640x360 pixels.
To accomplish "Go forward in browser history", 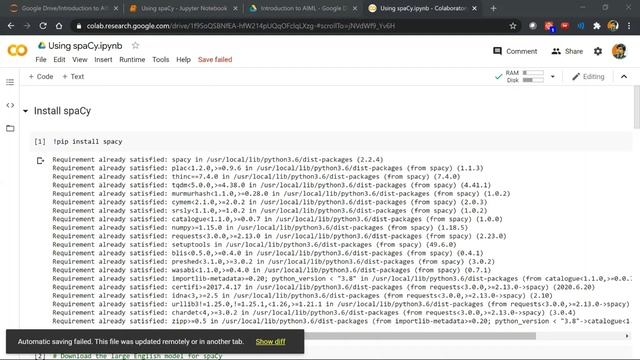I will coord(27,26).
